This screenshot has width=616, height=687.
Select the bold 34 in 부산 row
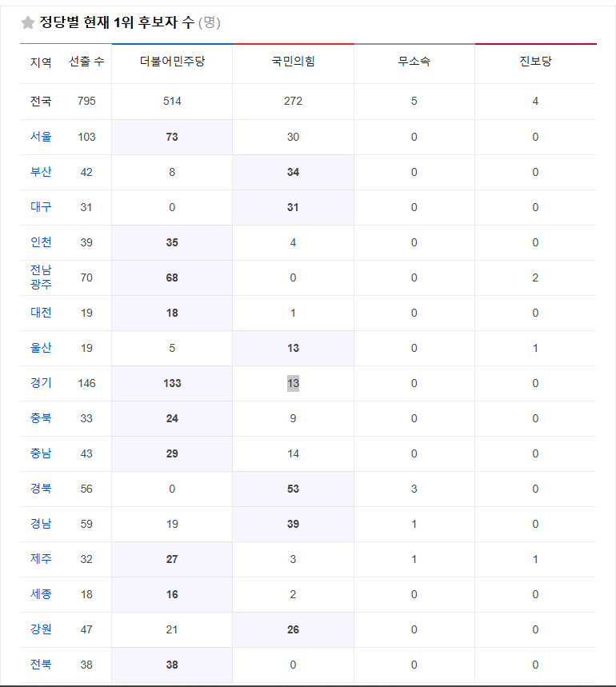[293, 172]
